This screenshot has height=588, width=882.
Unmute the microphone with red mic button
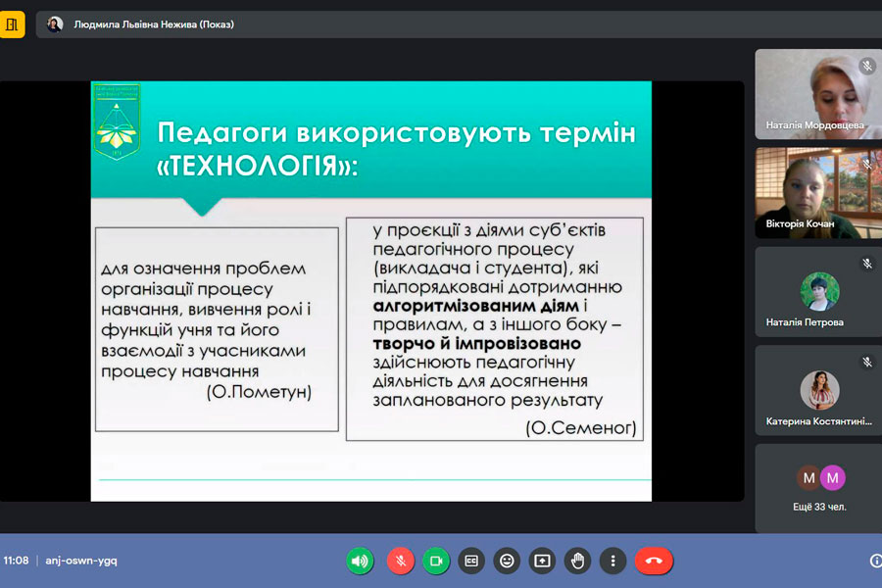pyautogui.click(x=401, y=561)
